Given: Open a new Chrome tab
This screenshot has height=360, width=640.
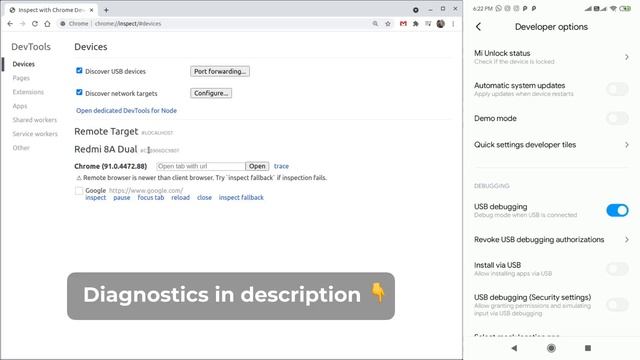Looking at the screenshot, I should coord(106,10).
